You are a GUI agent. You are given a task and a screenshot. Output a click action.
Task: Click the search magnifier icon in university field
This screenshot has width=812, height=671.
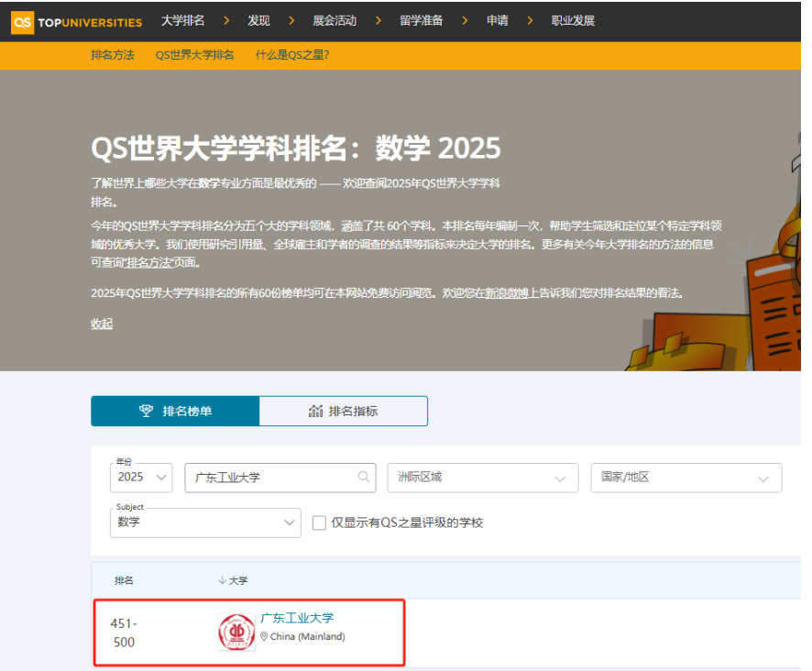(x=364, y=477)
